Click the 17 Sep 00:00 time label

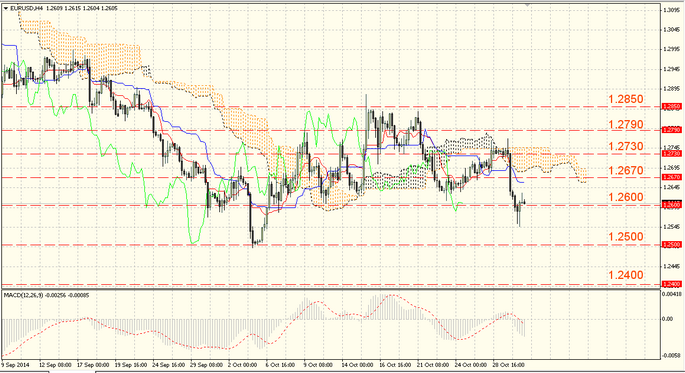click(x=93, y=365)
